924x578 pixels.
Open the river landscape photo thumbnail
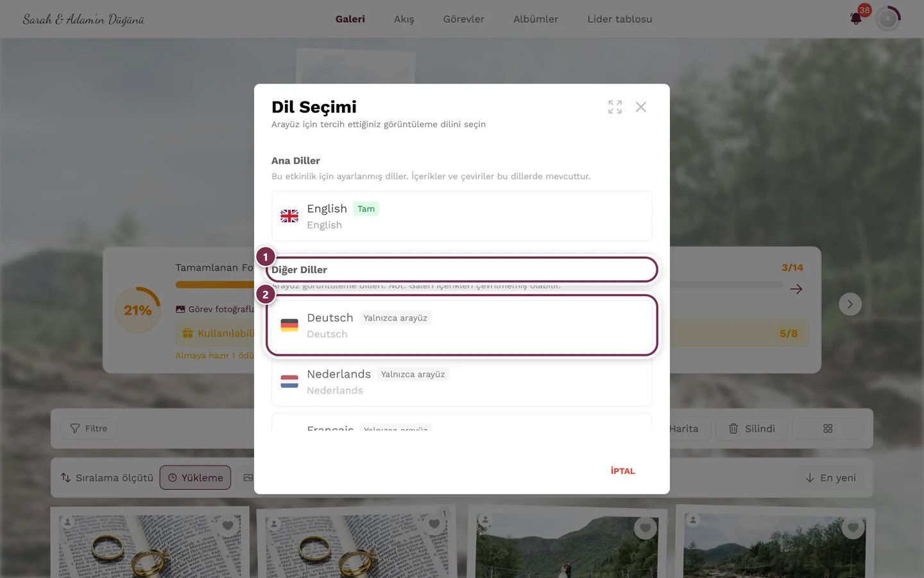[774, 547]
